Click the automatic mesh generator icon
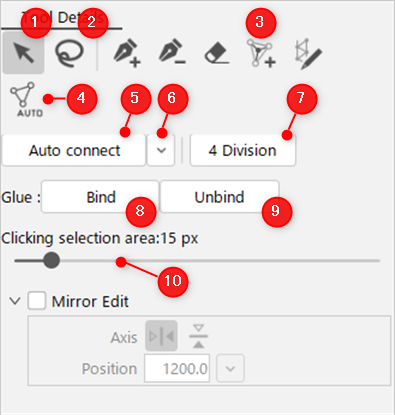This screenshot has height=415, width=395. (26, 99)
